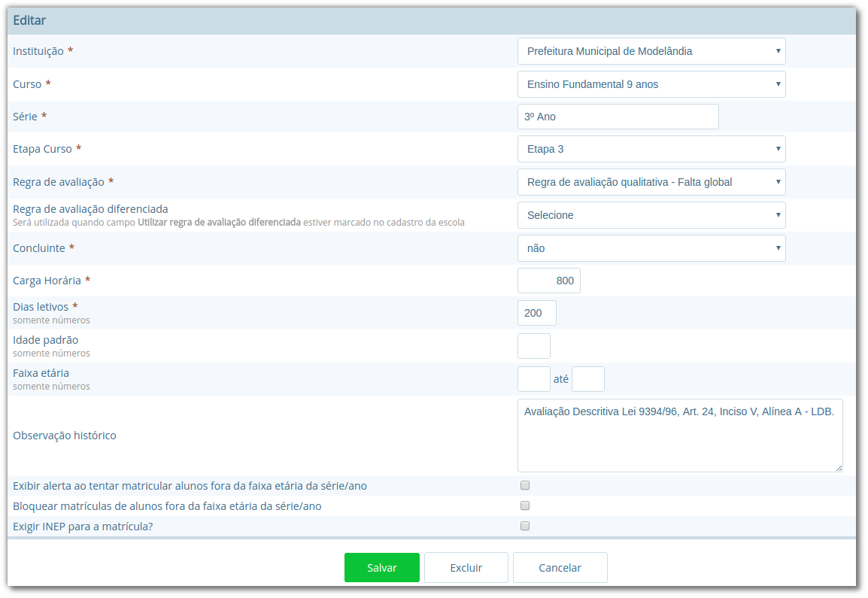Enable alert for students outside age range
868x598 pixels.
coord(525,486)
